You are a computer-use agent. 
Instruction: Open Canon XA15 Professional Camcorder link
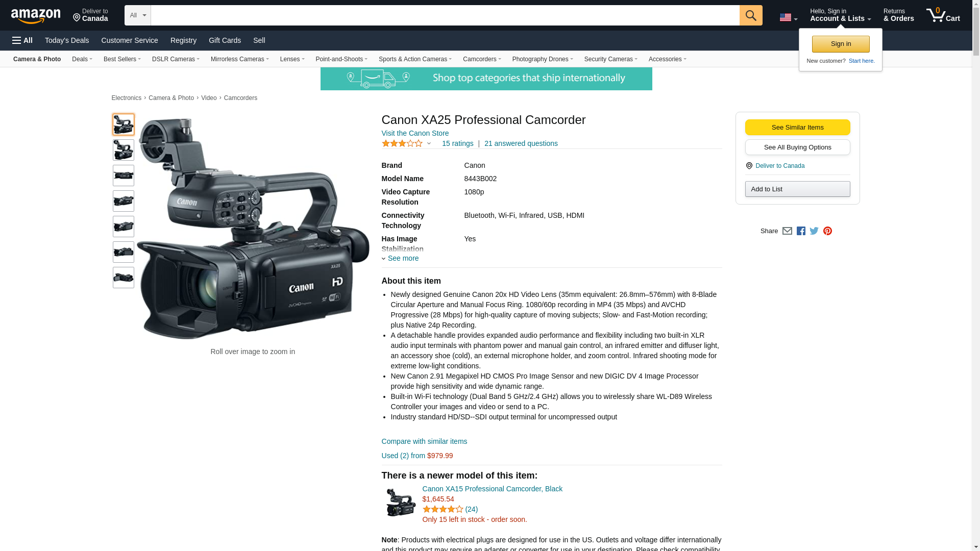click(492, 489)
